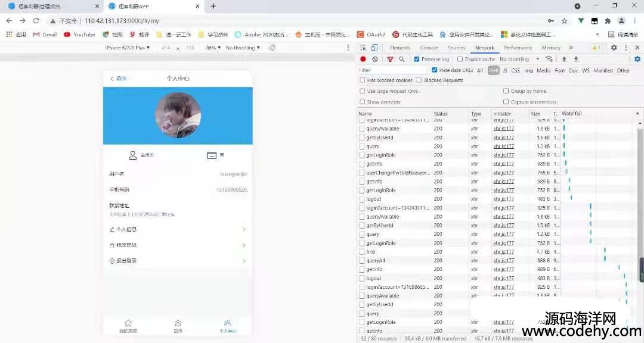This screenshot has width=644, height=343.
Task: Open the change password row in app
Action: [x=178, y=245]
